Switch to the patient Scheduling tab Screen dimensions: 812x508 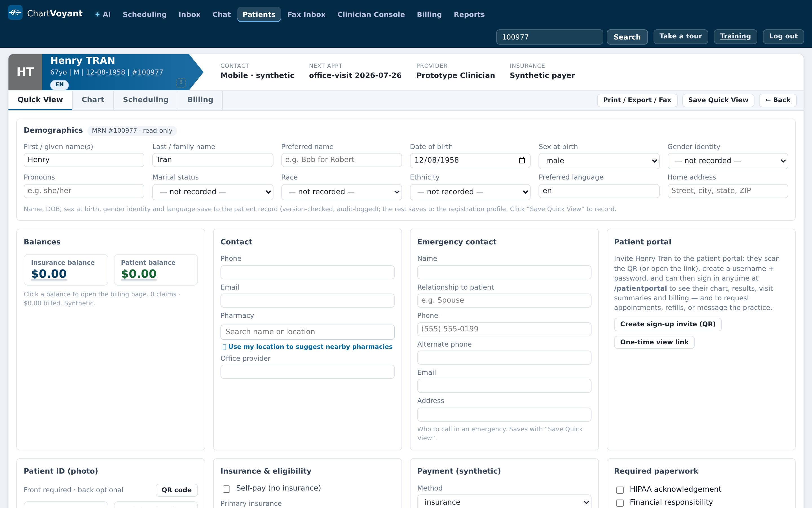point(145,100)
